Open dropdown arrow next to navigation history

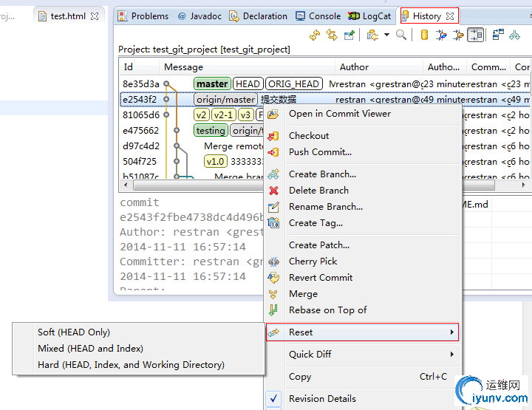click(x=386, y=35)
